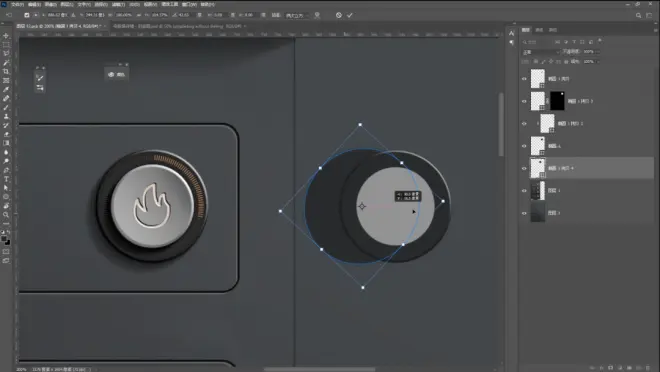660x372 pixels.
Task: Add a layer style fx icon
Action: pos(601,368)
